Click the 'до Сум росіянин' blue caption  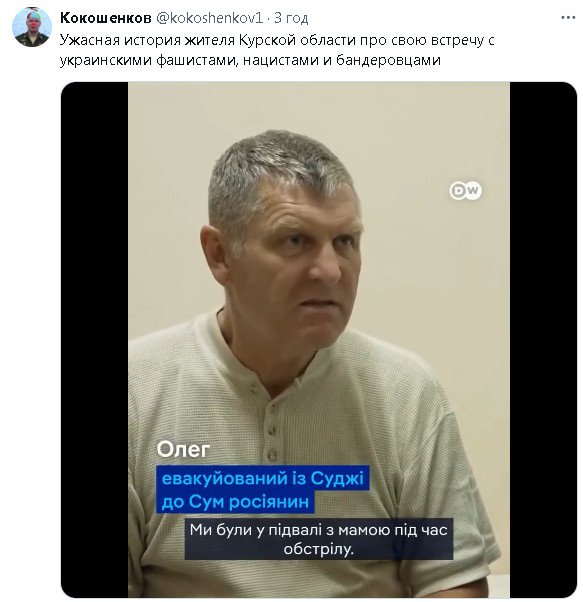point(235,501)
